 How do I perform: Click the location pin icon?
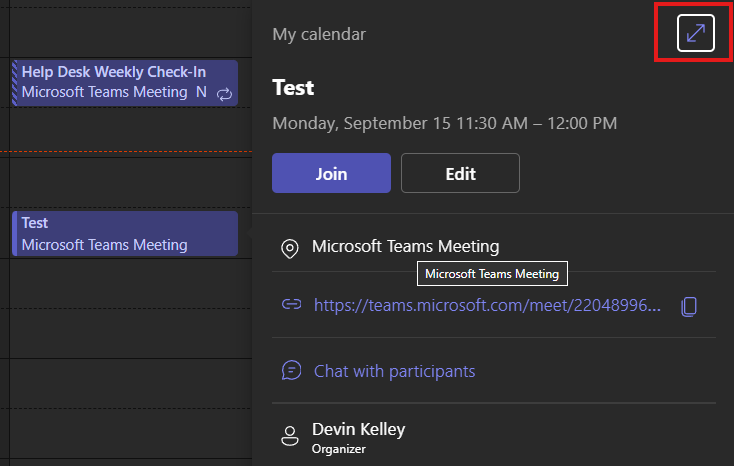291,248
